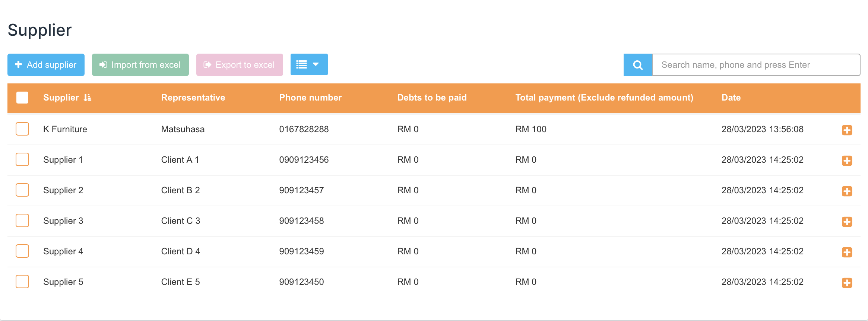Image resolution: width=868 pixels, height=321 pixels.
Task: Click Import from excel button
Action: click(x=140, y=65)
